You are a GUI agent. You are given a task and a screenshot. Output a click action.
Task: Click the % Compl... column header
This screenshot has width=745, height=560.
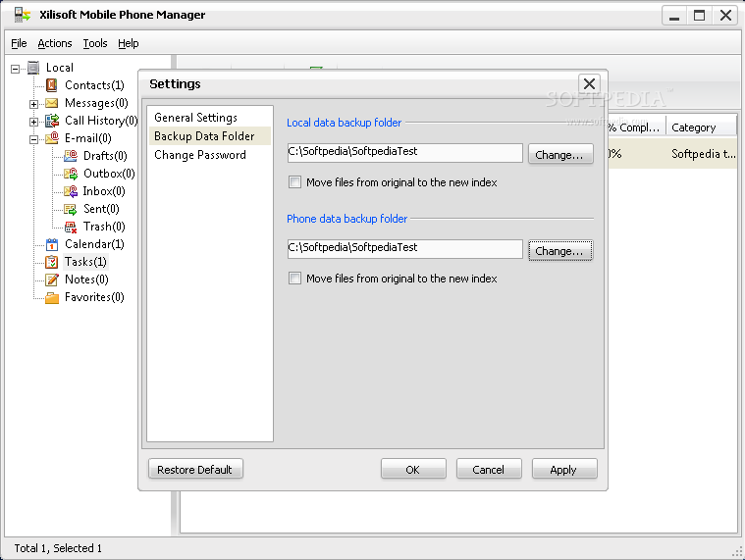tap(635, 127)
